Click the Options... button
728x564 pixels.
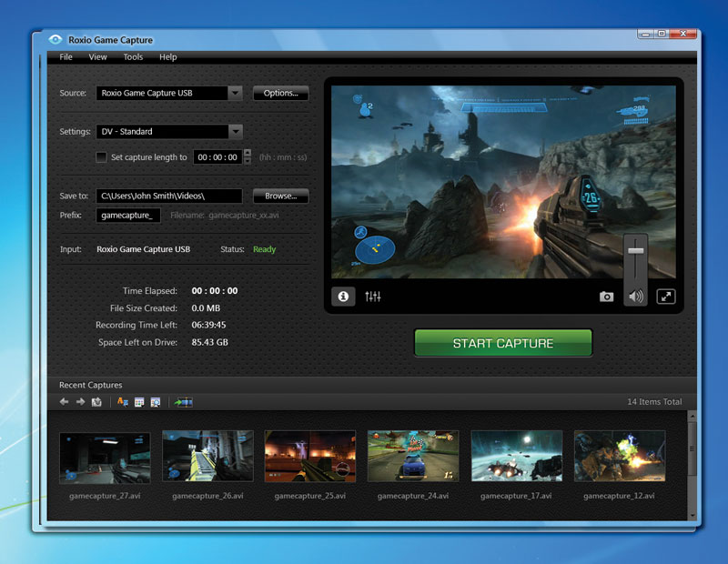(x=281, y=93)
